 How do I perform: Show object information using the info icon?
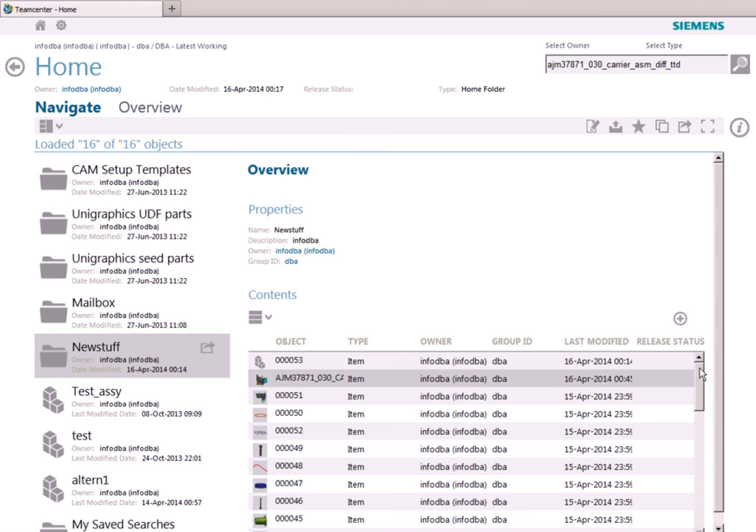click(740, 127)
